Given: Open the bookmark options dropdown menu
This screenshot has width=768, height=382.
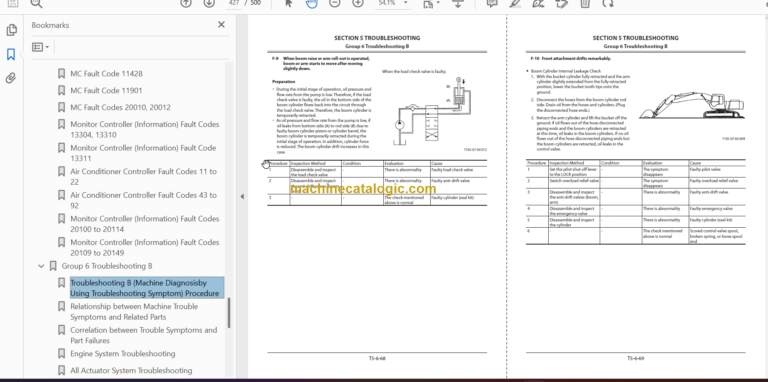Looking at the screenshot, I should tap(41, 47).
